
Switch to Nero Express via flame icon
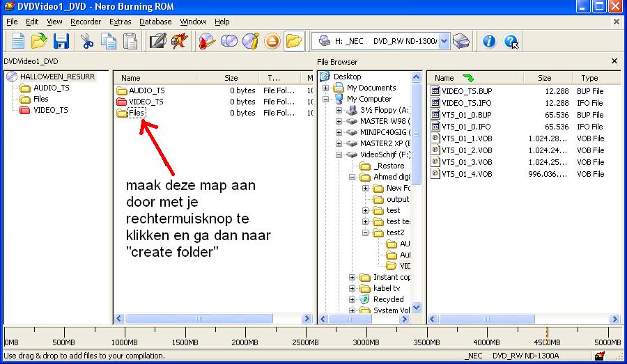coord(179,41)
